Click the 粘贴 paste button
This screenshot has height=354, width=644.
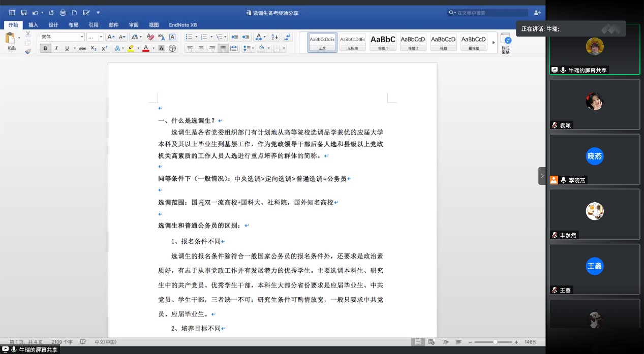pos(11,41)
